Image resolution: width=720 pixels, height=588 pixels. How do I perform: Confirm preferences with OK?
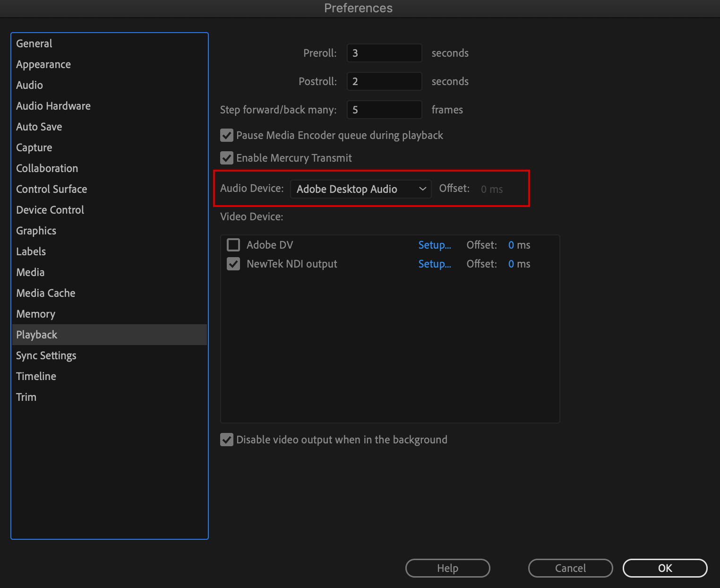pos(665,568)
